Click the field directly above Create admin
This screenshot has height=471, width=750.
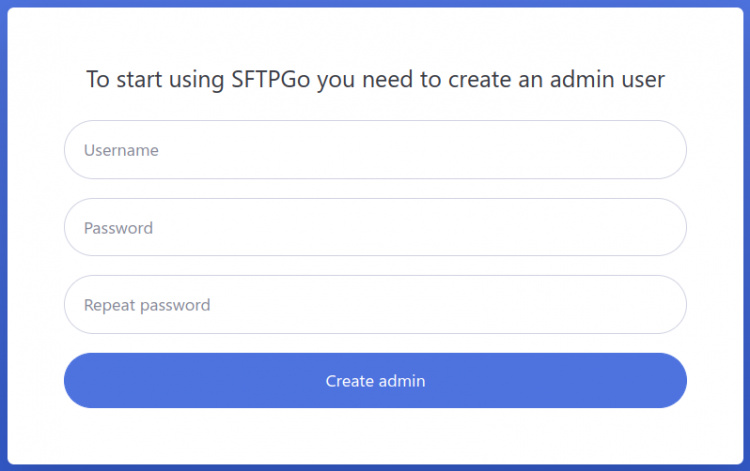(375, 305)
